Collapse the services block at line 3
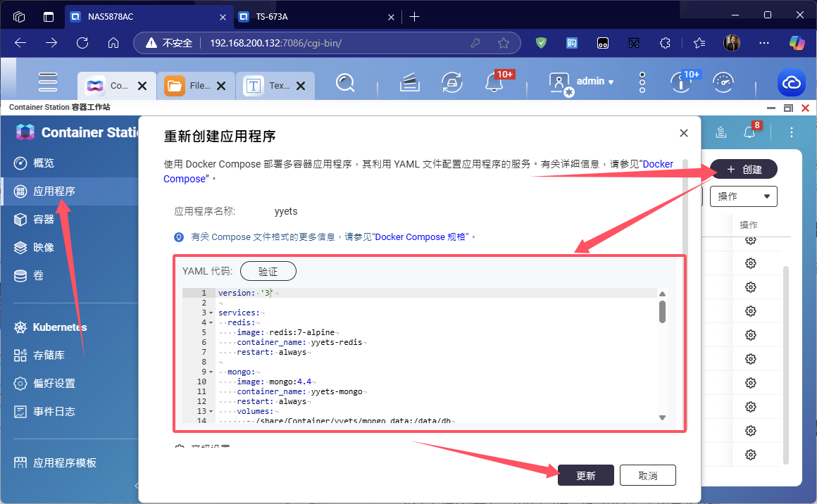The height and width of the screenshot is (504, 817). click(211, 313)
